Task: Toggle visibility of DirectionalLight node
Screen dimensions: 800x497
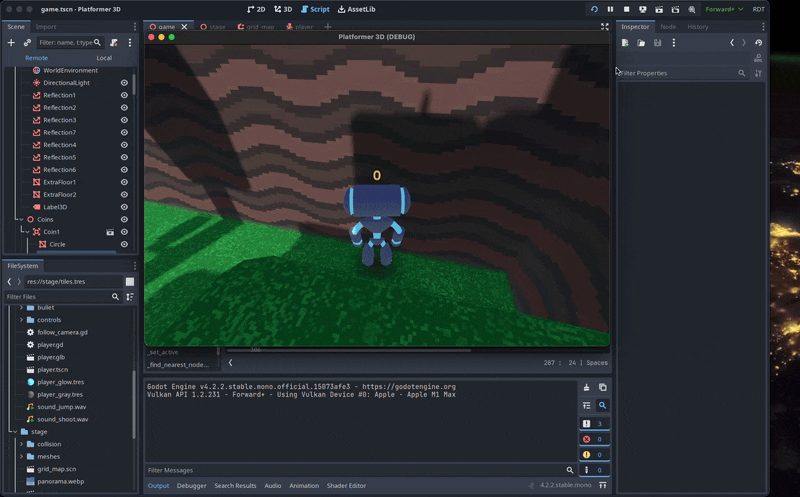Action: click(x=125, y=83)
